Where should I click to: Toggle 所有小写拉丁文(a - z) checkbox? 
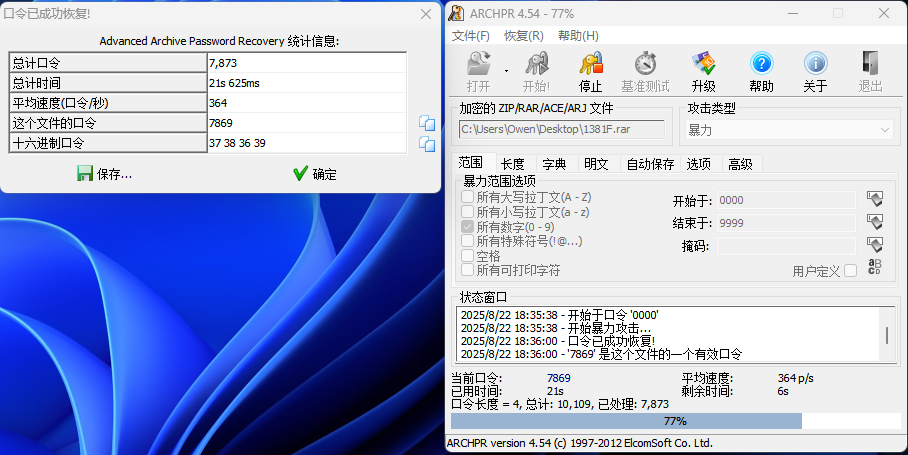click(467, 212)
